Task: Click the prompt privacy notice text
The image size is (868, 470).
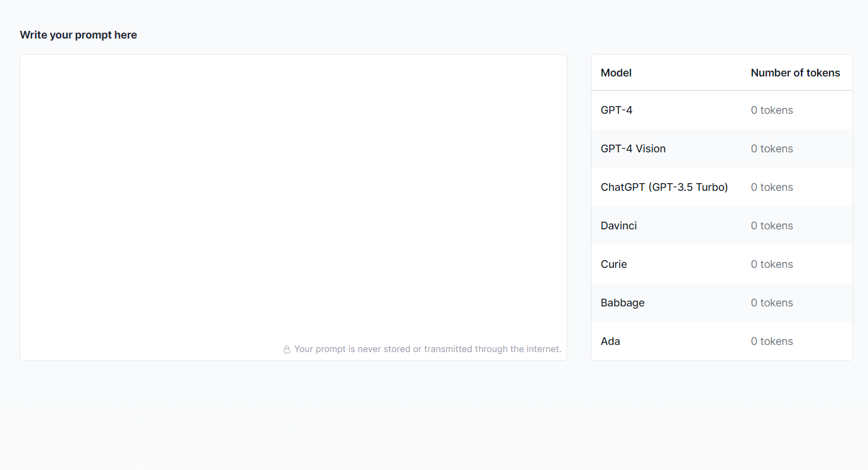Action: (x=427, y=349)
